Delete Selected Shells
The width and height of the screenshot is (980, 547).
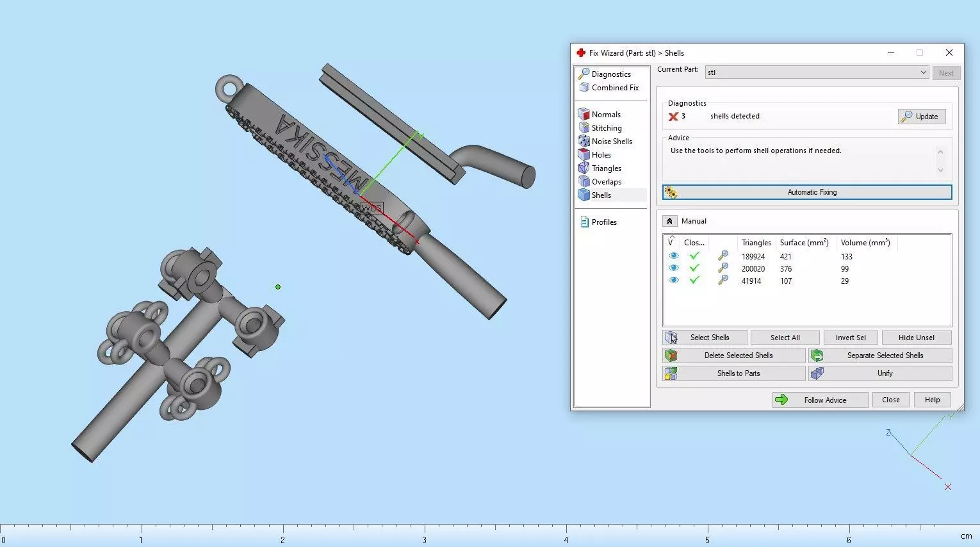click(x=734, y=355)
